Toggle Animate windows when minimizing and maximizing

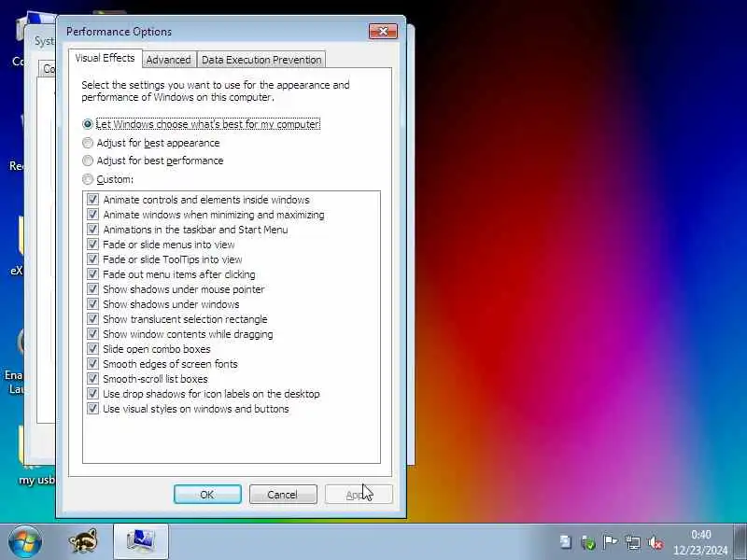click(92, 215)
